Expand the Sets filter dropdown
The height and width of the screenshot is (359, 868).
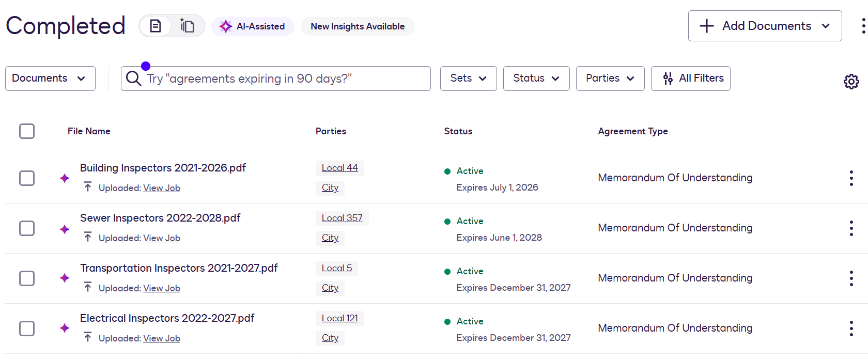(468, 79)
